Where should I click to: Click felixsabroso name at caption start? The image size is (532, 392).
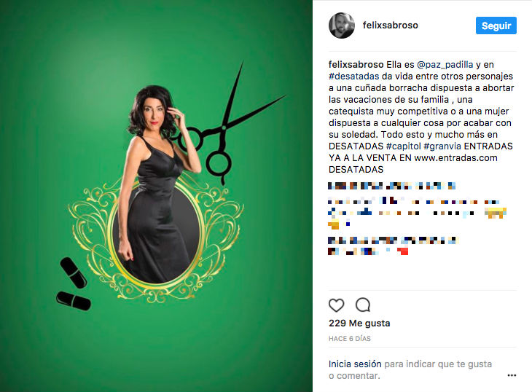point(356,64)
